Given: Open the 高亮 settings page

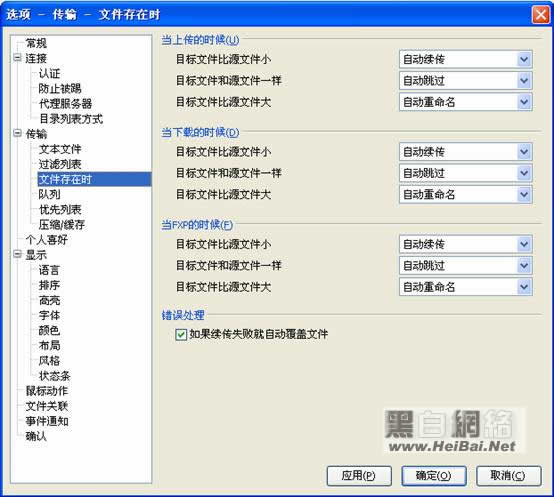Looking at the screenshot, I should pyautogui.click(x=49, y=300).
